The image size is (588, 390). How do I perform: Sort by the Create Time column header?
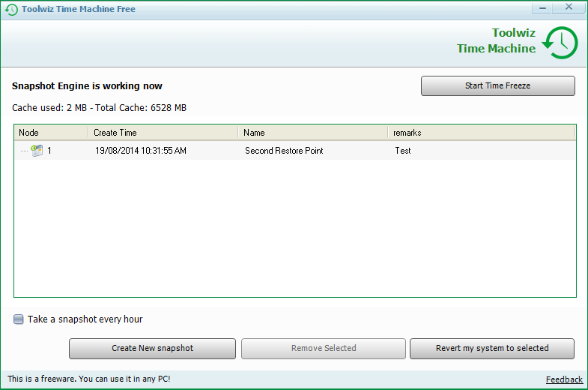(163, 133)
